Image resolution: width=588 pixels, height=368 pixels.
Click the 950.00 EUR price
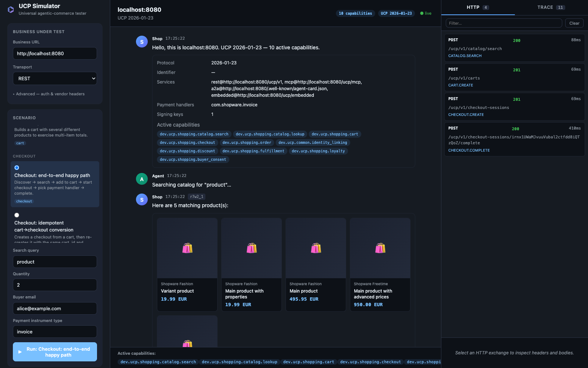(x=368, y=305)
